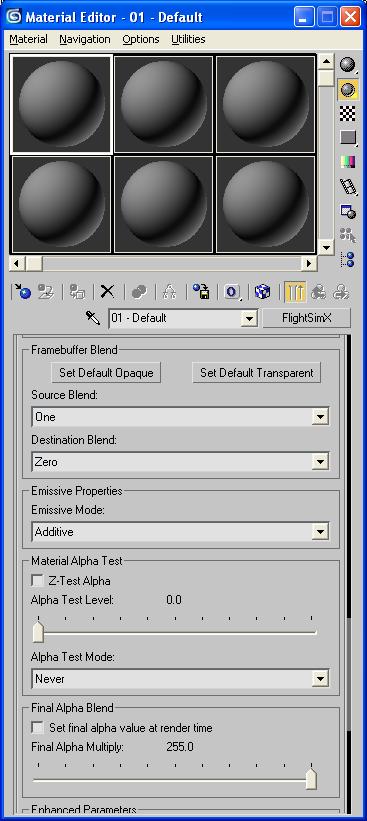
Task: Enable the Z-Test Alpha checkbox
Action: click(x=38, y=581)
